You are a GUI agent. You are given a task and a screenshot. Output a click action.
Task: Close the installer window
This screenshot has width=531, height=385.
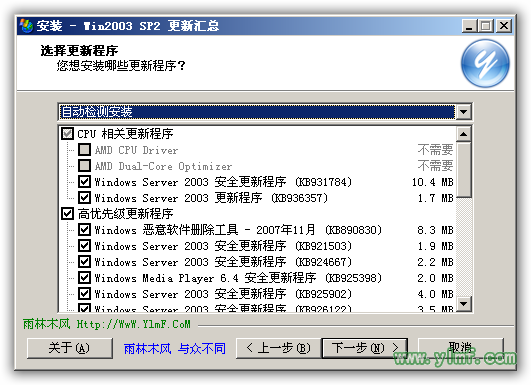click(504, 26)
